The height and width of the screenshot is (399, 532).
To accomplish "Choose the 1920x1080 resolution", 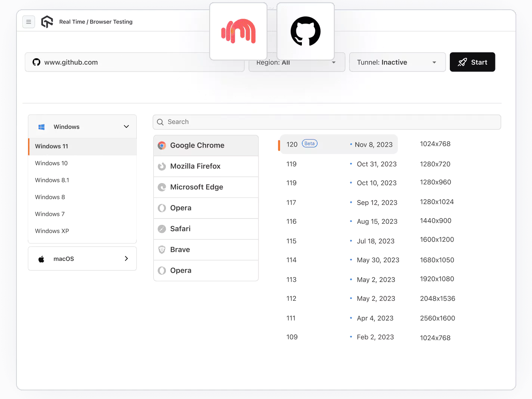I will (x=437, y=279).
